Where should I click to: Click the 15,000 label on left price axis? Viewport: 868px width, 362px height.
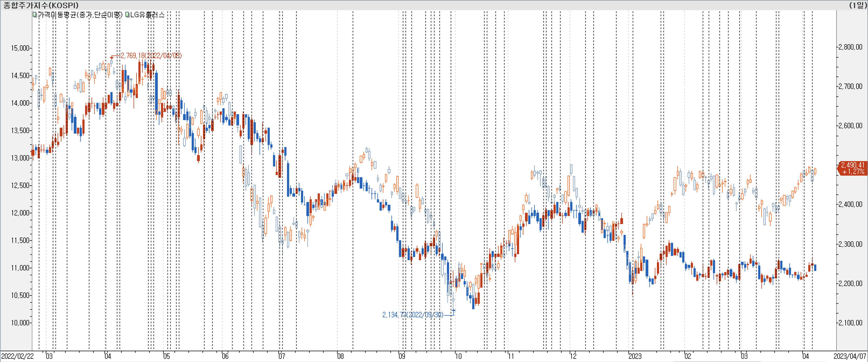20,48
